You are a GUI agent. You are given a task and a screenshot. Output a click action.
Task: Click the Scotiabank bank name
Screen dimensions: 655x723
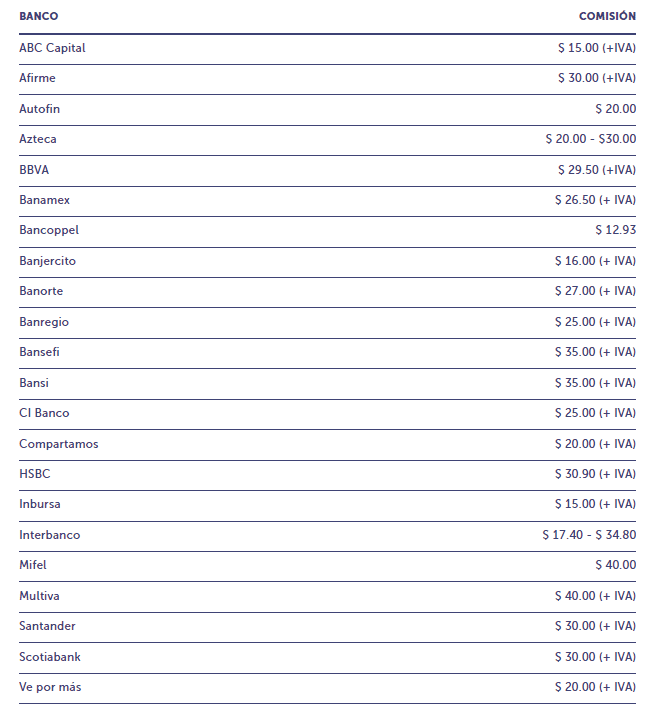[x=50, y=657]
